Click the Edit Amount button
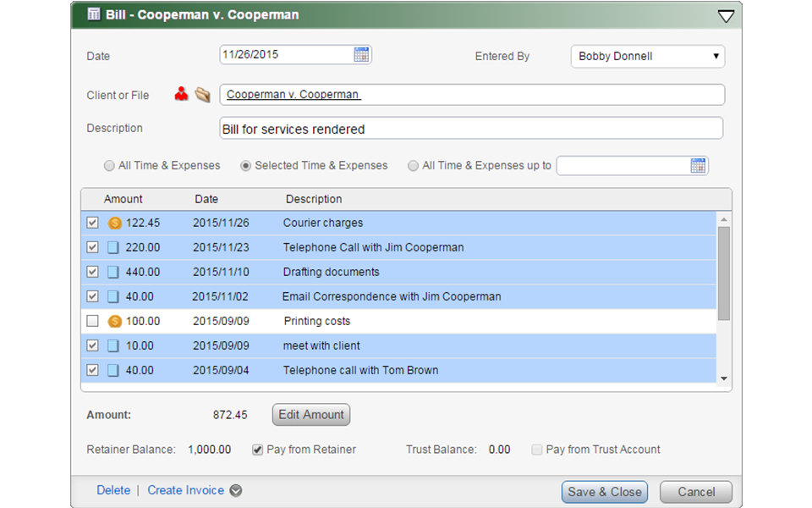812x508 pixels. (311, 415)
